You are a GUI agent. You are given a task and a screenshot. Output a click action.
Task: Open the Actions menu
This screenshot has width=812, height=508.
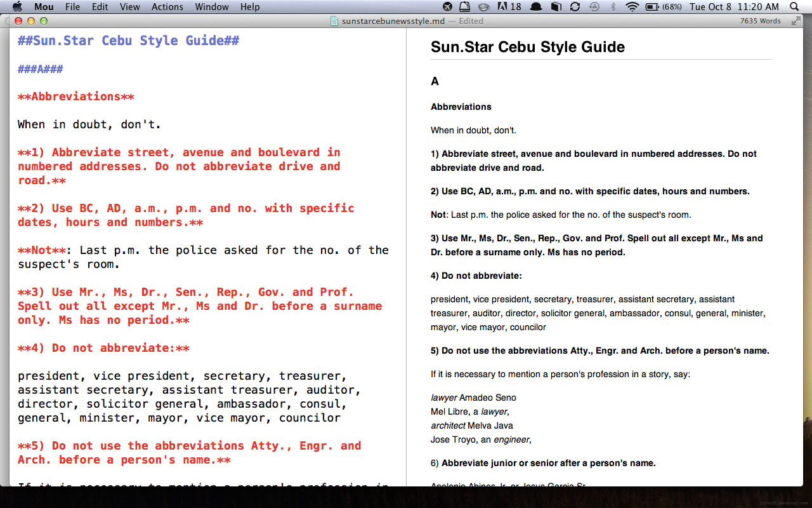(x=167, y=7)
